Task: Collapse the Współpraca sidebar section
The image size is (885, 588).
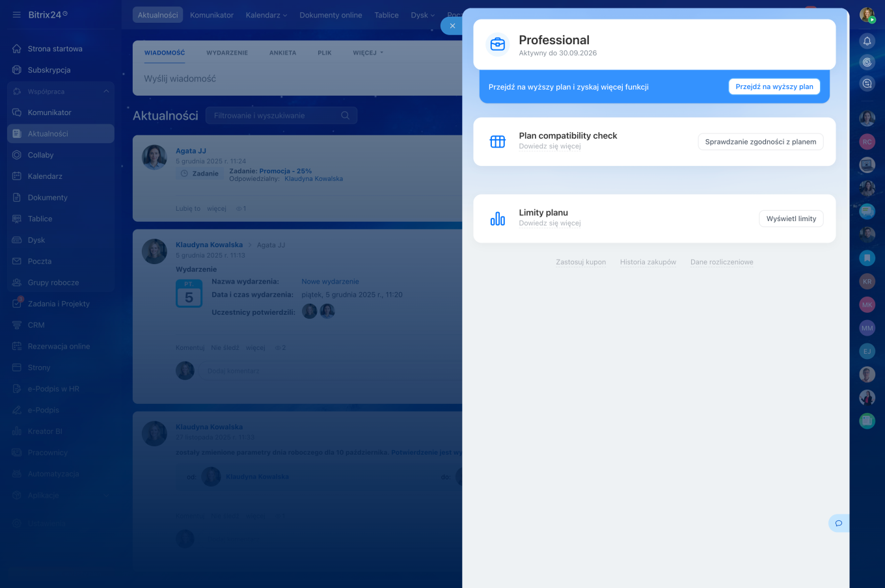Action: [106, 92]
